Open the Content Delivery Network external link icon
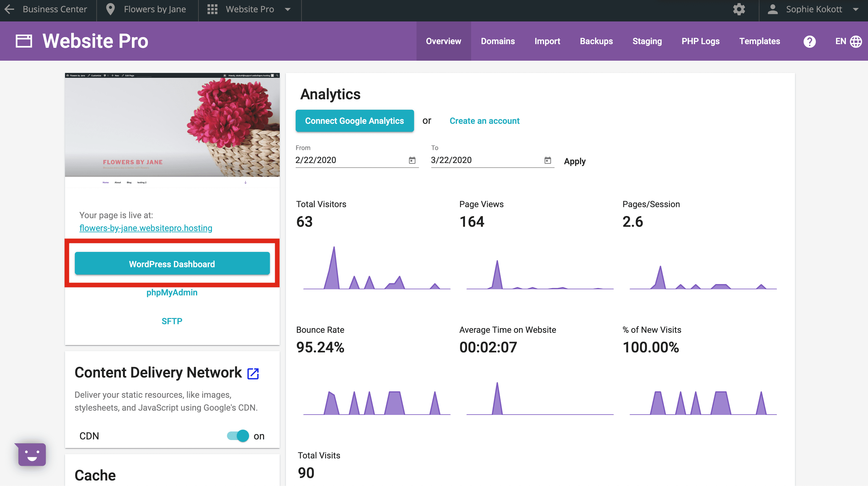Screen dimensions: 868x486 click(x=253, y=373)
